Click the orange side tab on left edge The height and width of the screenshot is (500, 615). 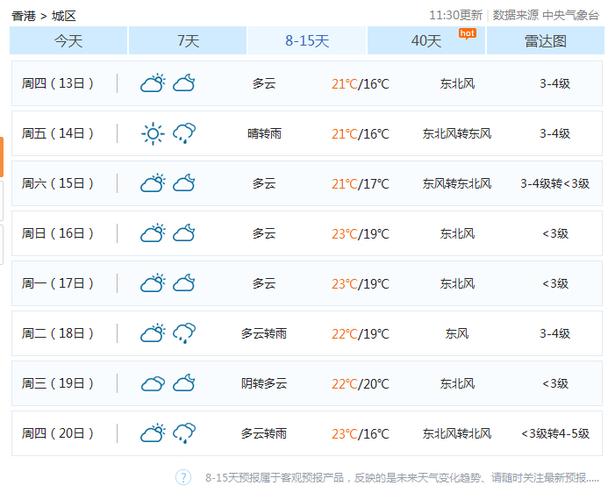click(x=2, y=157)
